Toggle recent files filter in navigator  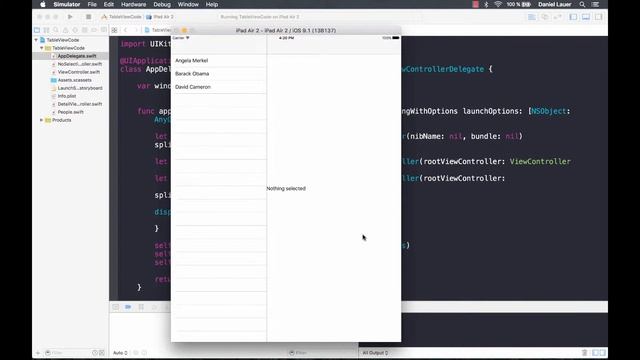95,353
